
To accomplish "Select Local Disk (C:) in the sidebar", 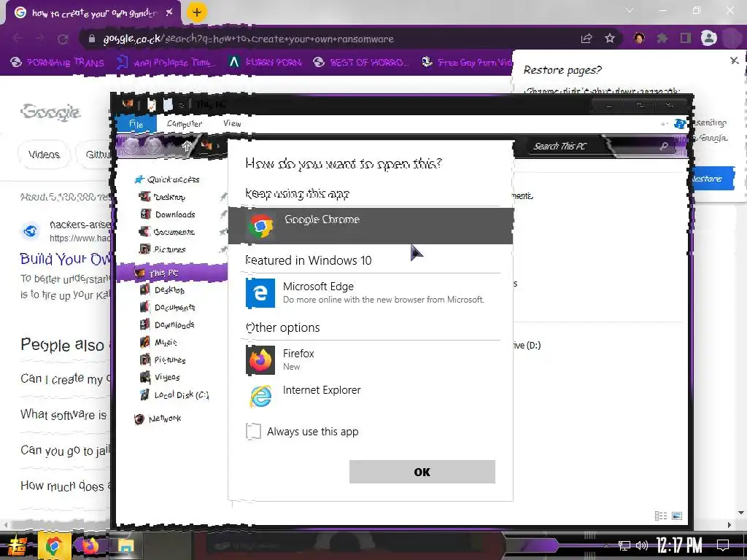I will (x=174, y=394).
